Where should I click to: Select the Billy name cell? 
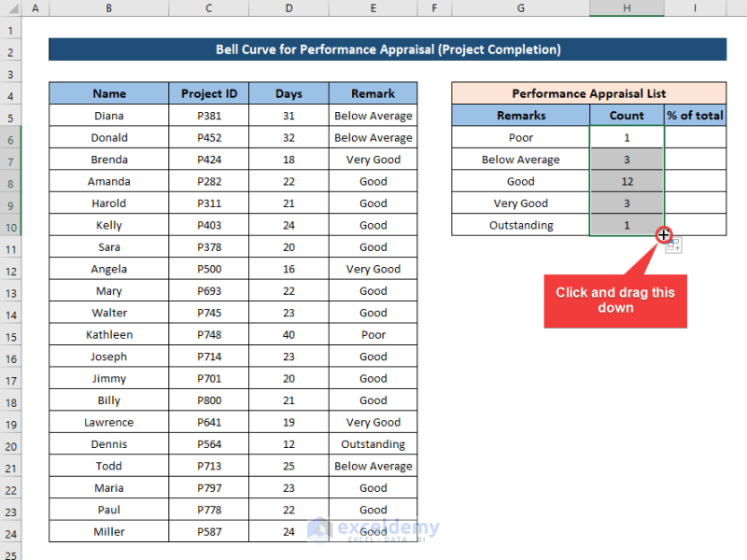pyautogui.click(x=108, y=400)
